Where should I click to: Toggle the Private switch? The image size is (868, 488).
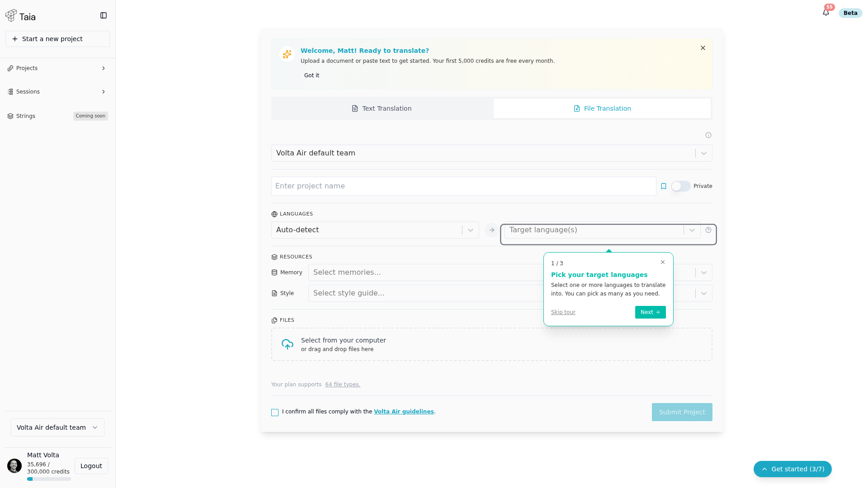680,186
